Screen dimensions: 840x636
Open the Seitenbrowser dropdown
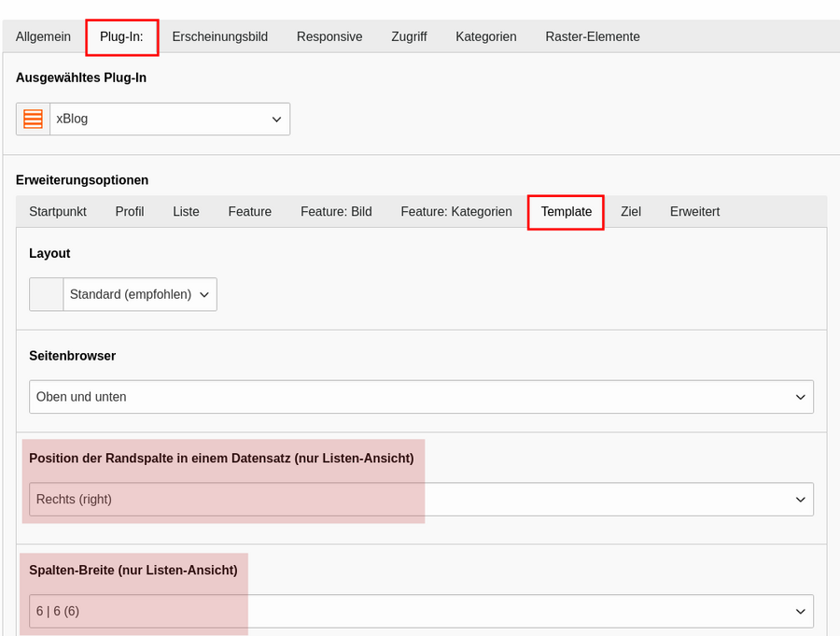[421, 397]
